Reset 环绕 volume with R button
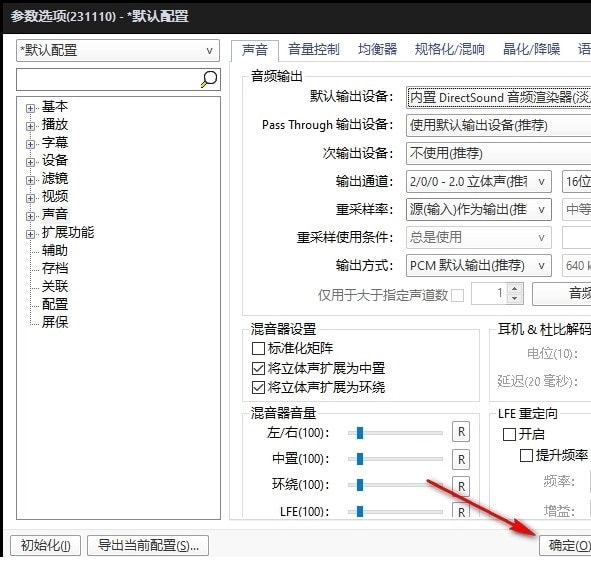Screen dimensions: 591x563 point(461,487)
